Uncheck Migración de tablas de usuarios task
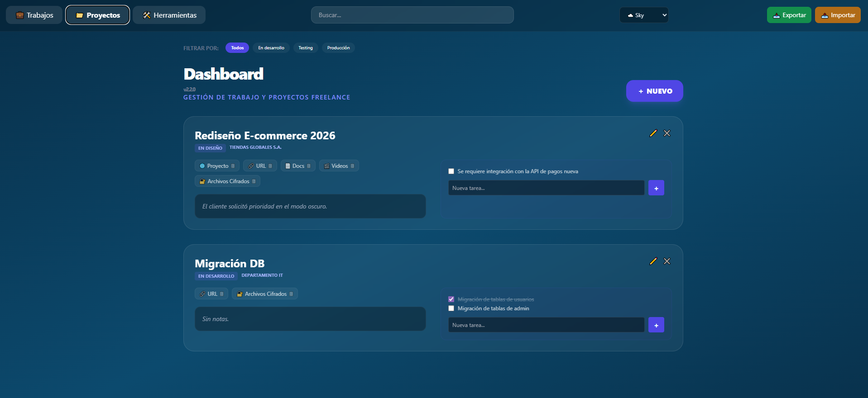The width and height of the screenshot is (868, 398). click(451, 299)
